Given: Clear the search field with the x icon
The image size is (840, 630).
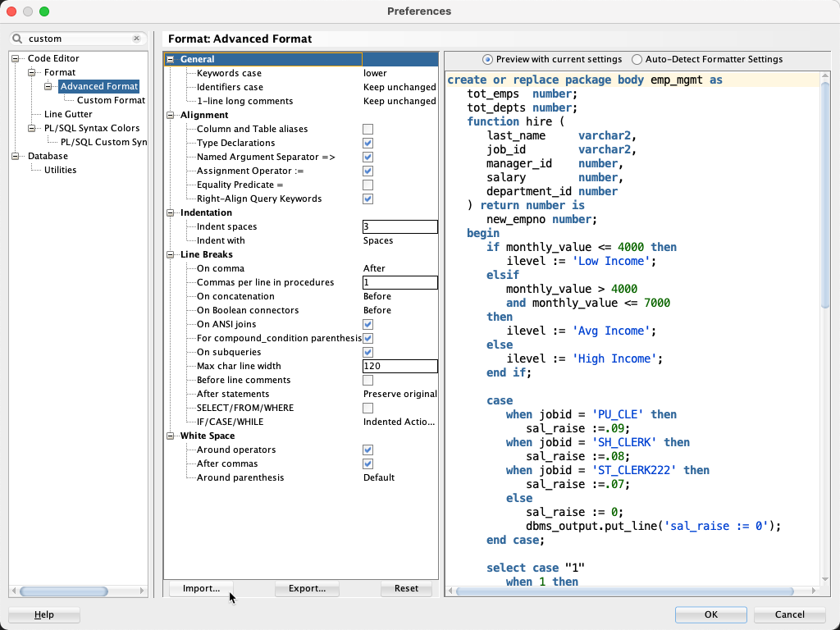Looking at the screenshot, I should click(137, 39).
